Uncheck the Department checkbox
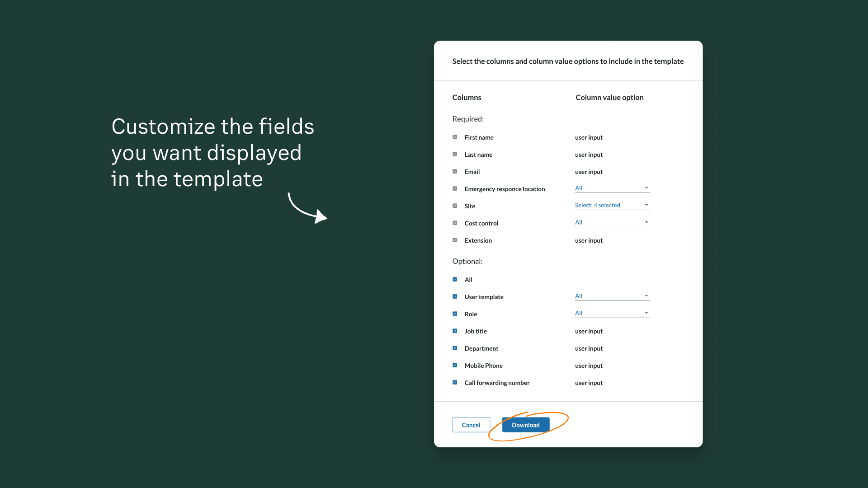 tap(455, 348)
